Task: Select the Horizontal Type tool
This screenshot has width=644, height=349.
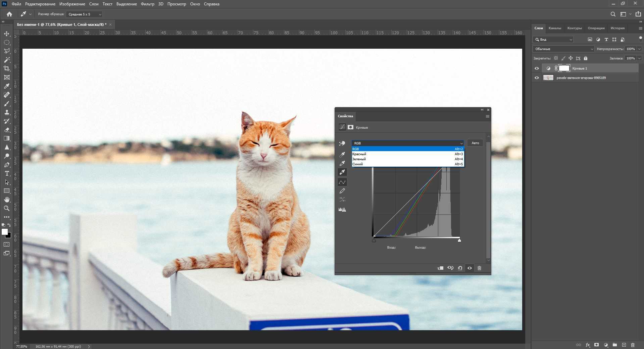Action: coord(7,174)
